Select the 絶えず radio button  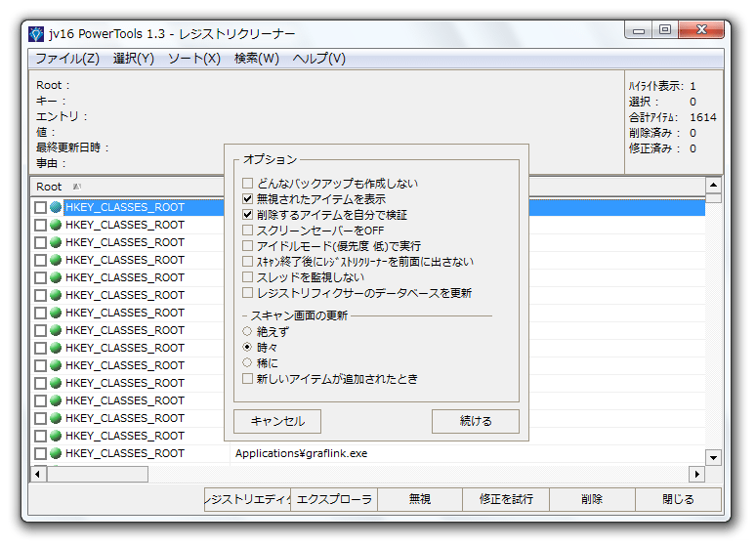247,331
